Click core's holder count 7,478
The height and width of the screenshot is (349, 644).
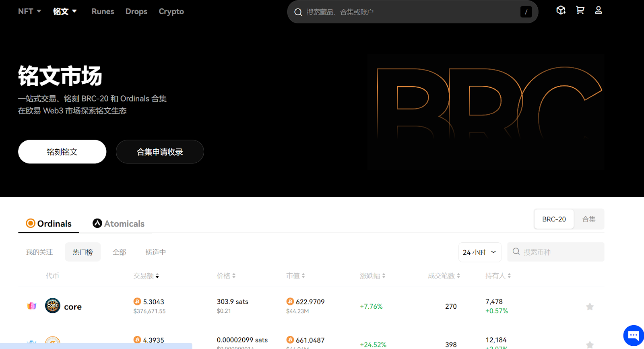494,302
